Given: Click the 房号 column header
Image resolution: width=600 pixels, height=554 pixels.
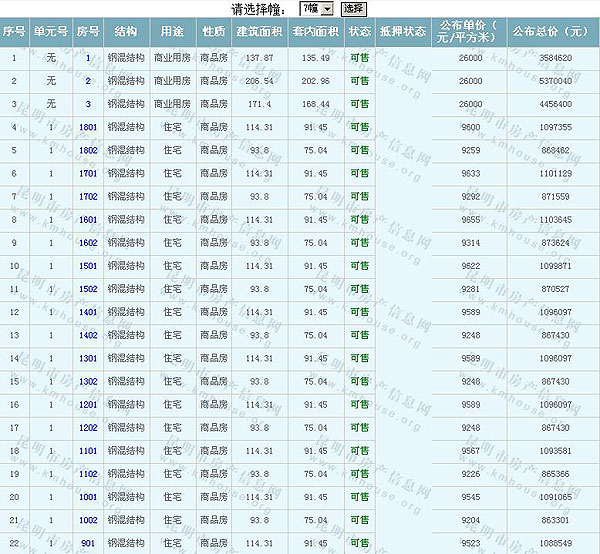Looking at the screenshot, I should (x=88, y=31).
